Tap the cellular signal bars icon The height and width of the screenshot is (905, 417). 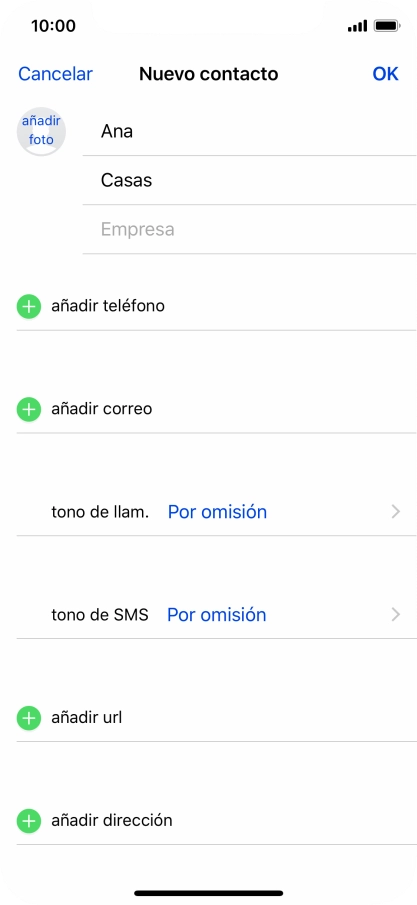click(x=358, y=26)
